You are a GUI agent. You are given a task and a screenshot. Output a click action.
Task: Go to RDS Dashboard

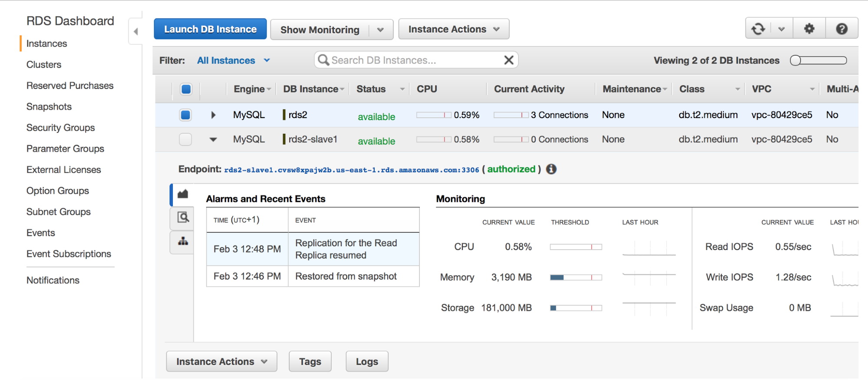70,21
